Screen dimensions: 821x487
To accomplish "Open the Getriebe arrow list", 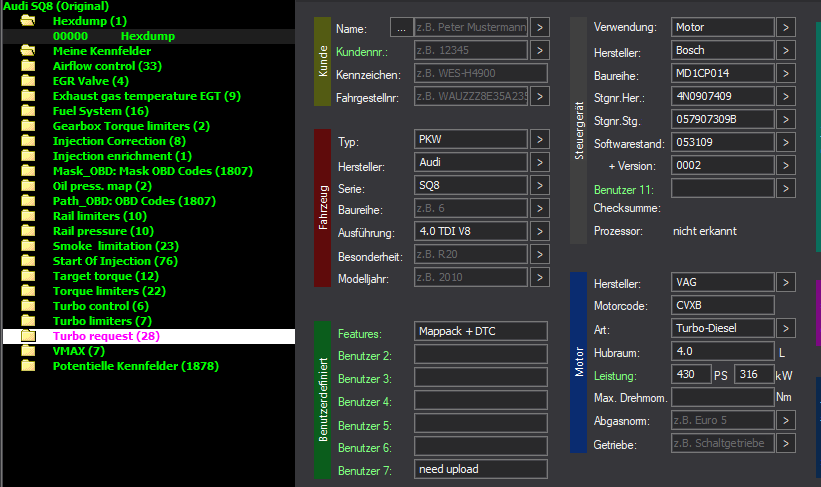I will [785, 444].
